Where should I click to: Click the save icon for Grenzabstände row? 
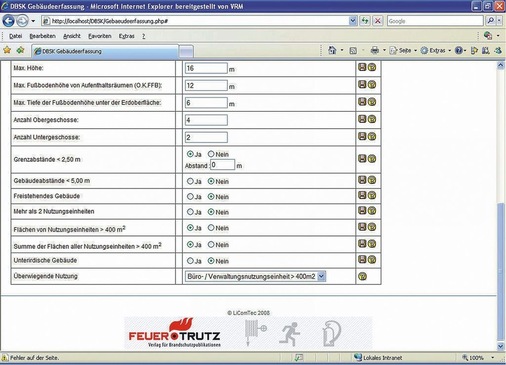pos(362,158)
